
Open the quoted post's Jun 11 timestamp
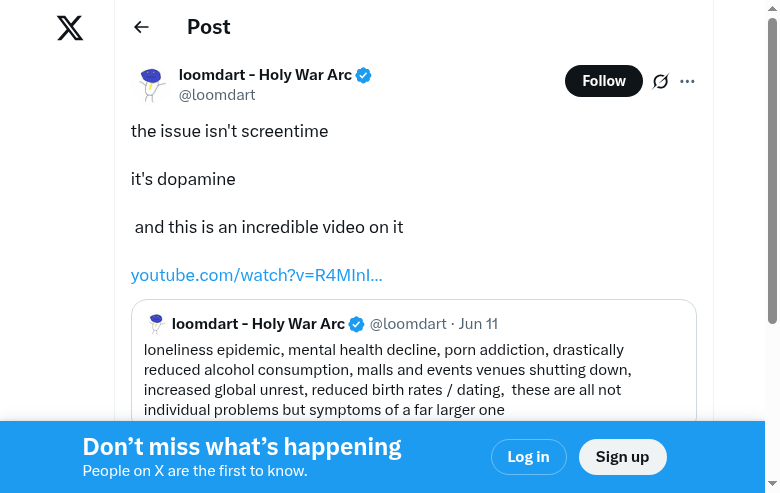coord(478,324)
